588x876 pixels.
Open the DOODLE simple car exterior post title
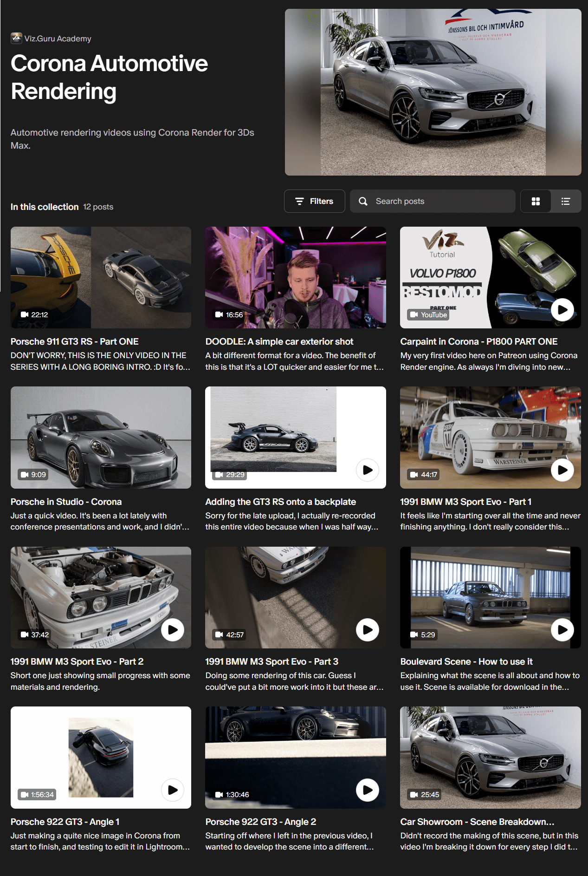[279, 341]
